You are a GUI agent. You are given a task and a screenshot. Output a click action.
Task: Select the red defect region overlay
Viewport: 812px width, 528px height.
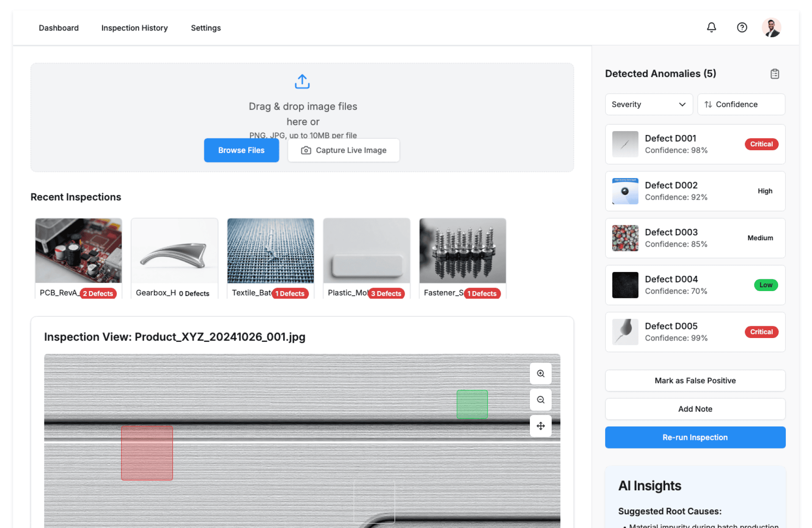pos(147,453)
